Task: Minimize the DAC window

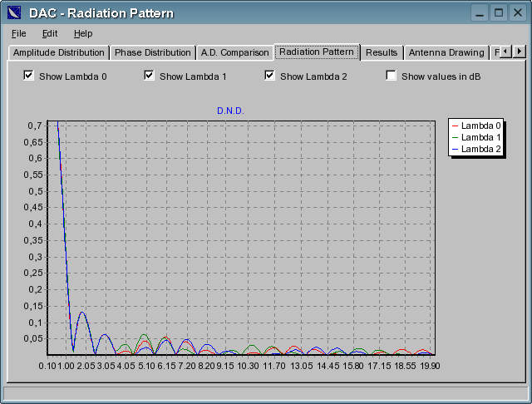Action: pos(480,13)
